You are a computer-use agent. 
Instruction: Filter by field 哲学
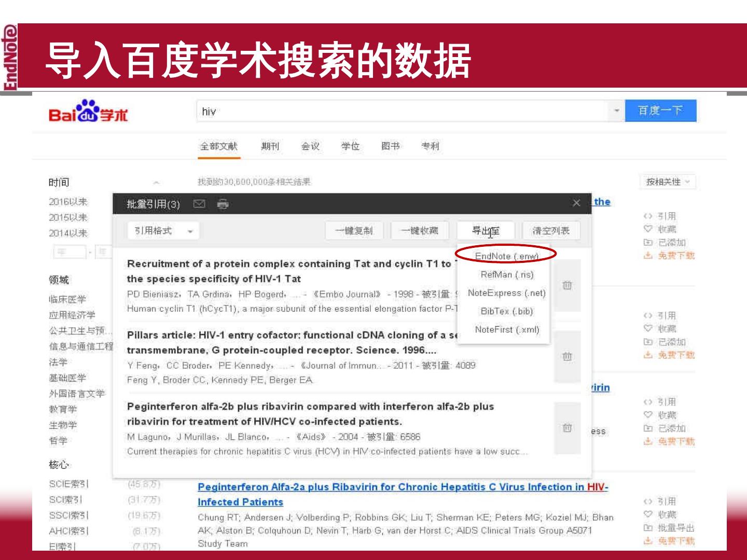(58, 441)
